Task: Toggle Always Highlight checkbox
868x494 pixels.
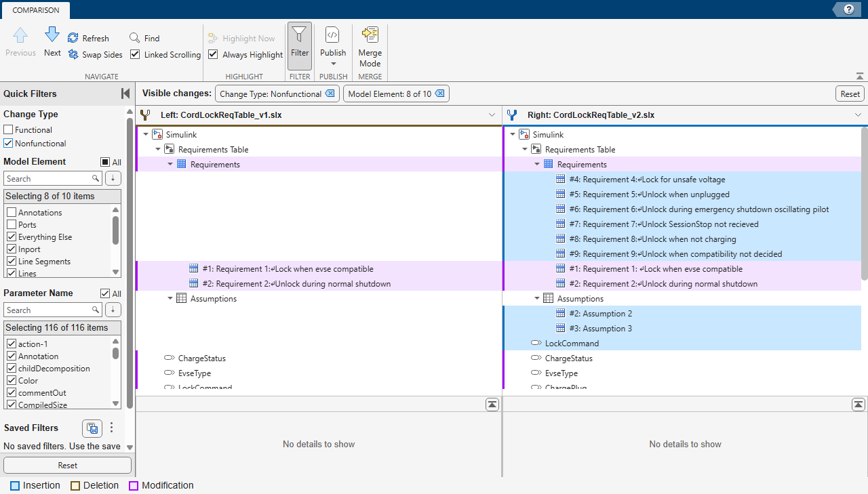Action: (213, 54)
